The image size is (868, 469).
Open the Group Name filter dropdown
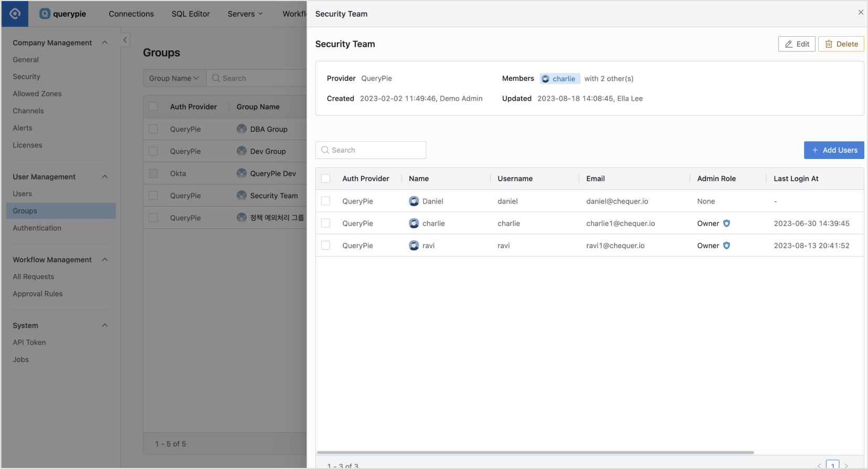pyautogui.click(x=174, y=78)
